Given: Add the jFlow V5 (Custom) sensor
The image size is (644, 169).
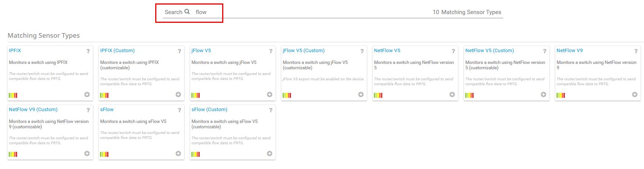Looking at the screenshot, I should coord(361,94).
